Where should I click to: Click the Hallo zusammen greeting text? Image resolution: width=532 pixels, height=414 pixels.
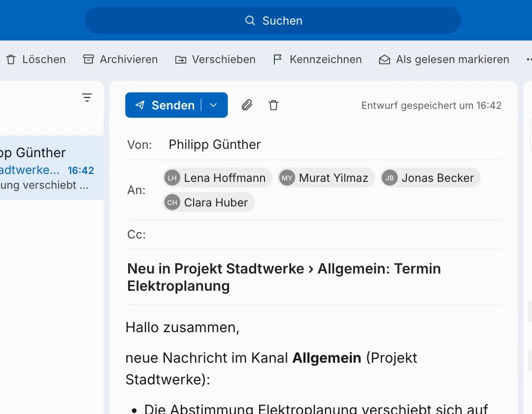[x=183, y=327]
